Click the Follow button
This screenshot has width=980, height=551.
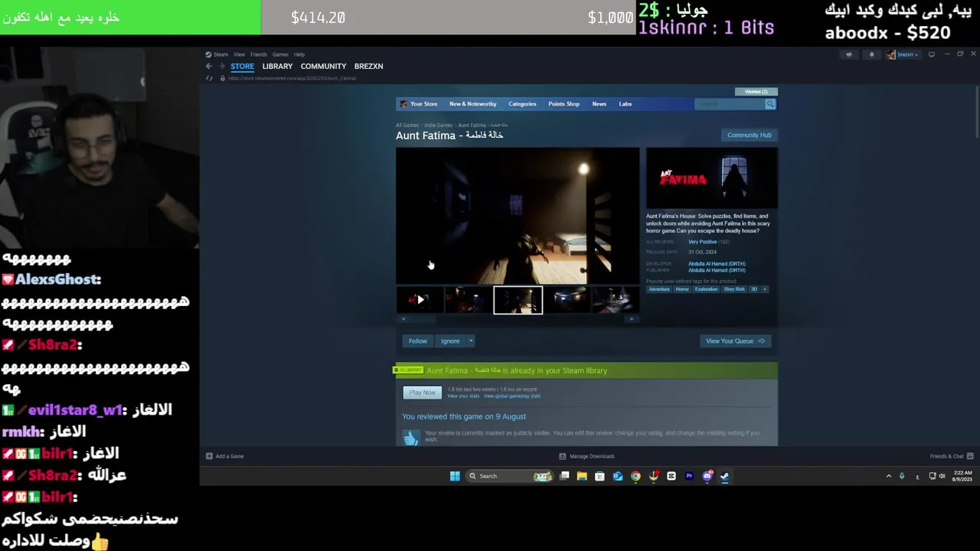click(x=418, y=341)
